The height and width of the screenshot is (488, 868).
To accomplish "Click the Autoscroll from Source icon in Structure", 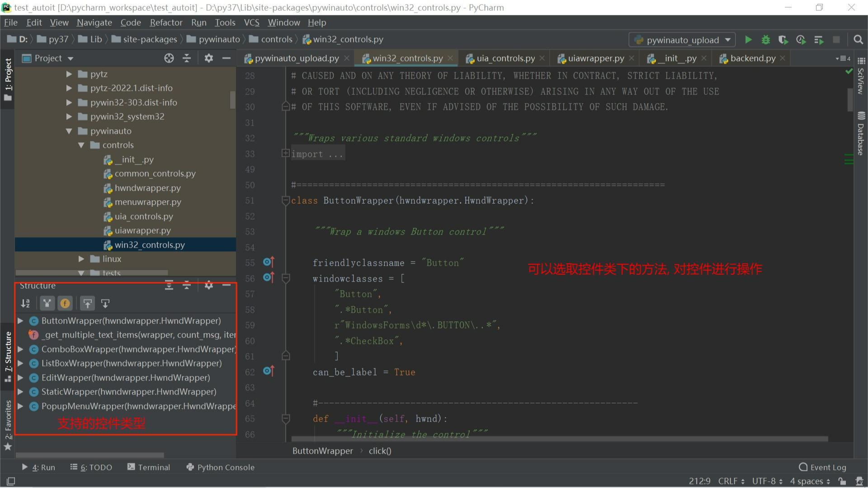I will coord(105,304).
